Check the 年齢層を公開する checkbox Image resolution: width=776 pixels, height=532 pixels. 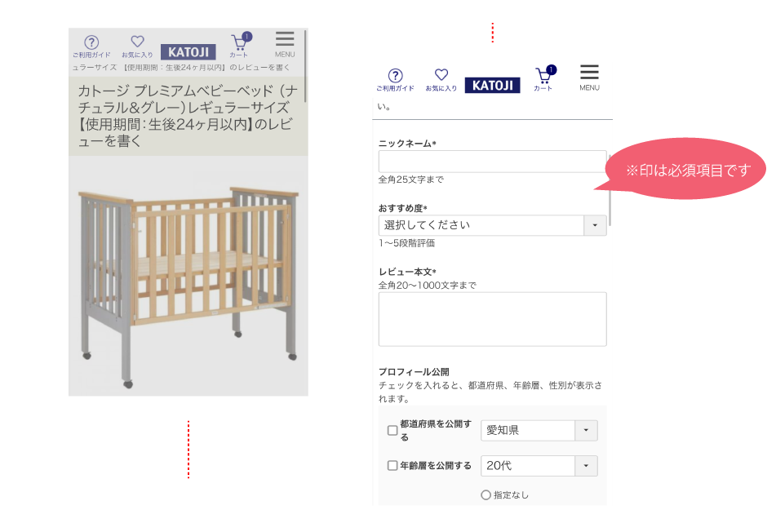pos(392,466)
